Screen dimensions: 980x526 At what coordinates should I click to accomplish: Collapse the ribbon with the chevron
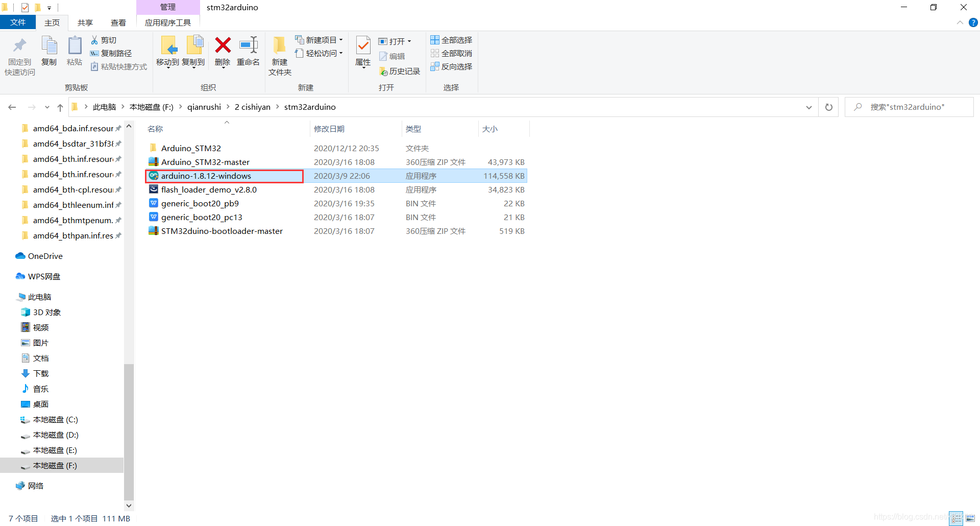[960, 22]
